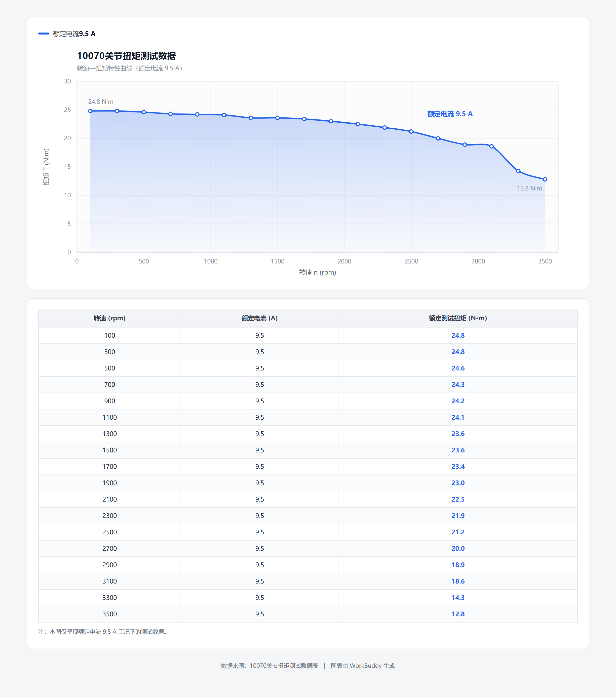Screen dimensions: 616x697
Task: Click the x-axis title 转速 n (rpm)
Action: click(317, 272)
